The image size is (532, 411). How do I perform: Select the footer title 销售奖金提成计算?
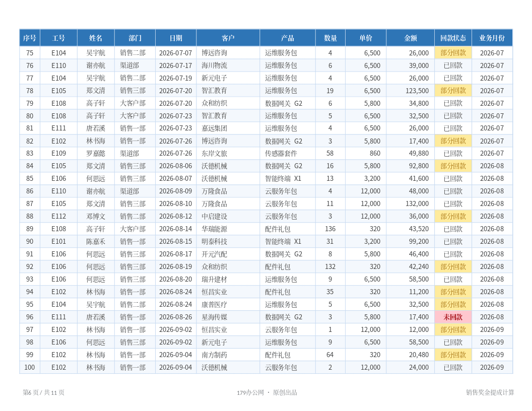(490, 392)
